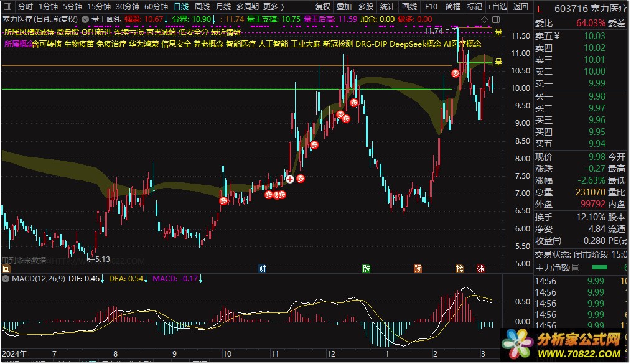
Task: Add stock to watchlist via +自选
Action: (497, 7)
